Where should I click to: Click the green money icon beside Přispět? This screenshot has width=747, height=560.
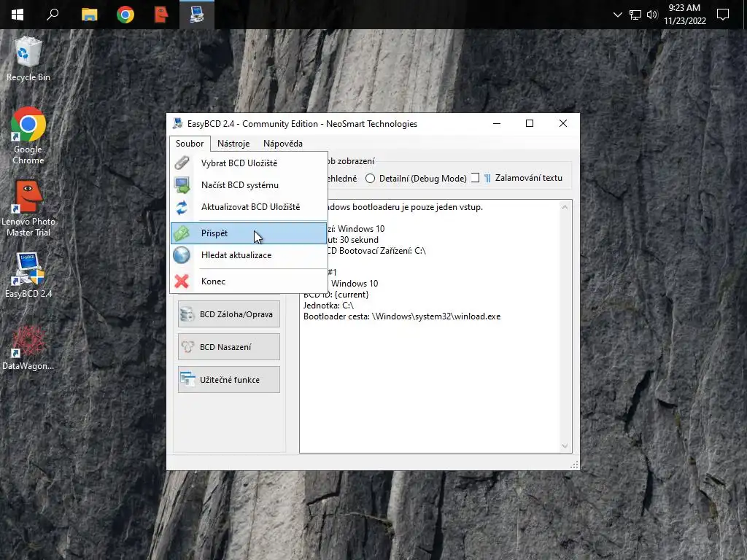click(x=182, y=233)
